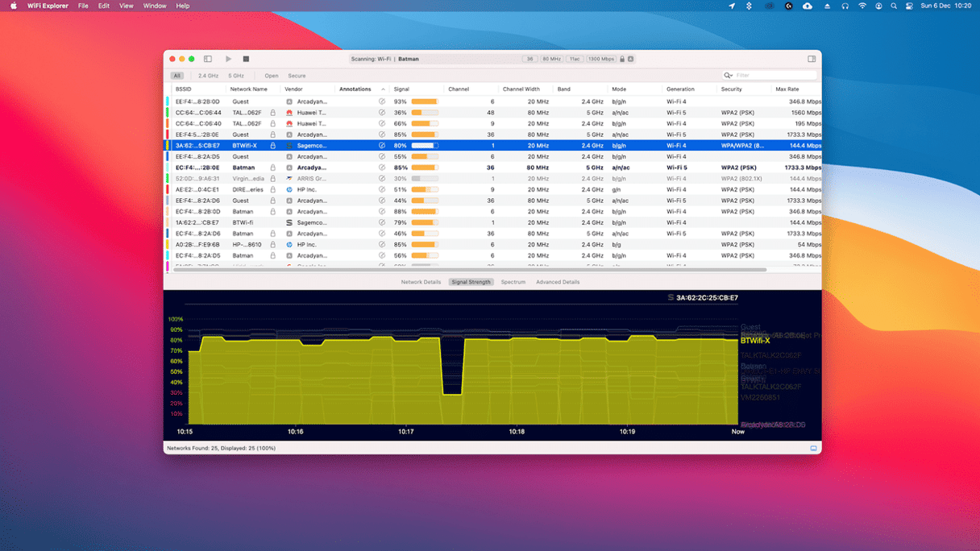
Task: Click the lock icon in the HP-...8610 row
Action: coord(273,245)
